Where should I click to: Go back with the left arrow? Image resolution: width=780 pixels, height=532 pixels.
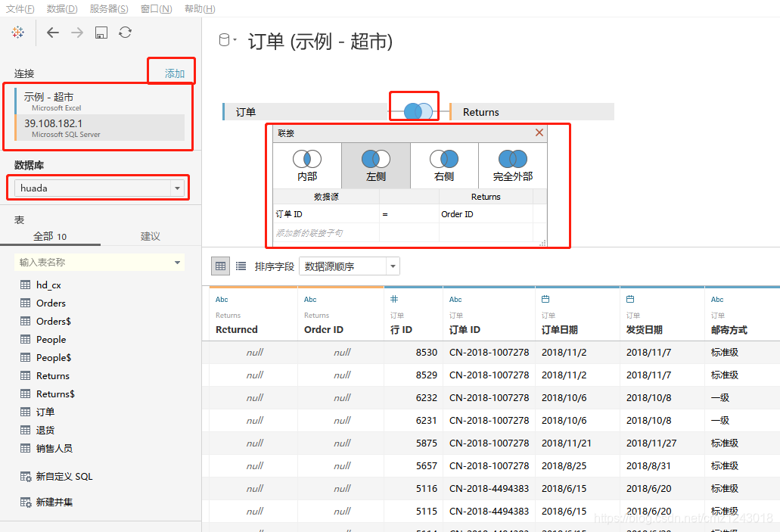coord(53,33)
